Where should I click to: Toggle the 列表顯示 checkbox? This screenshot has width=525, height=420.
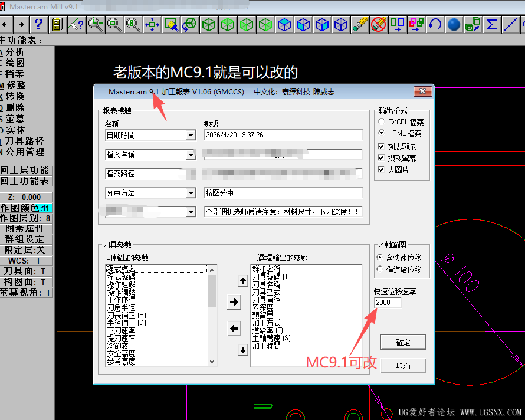point(381,146)
